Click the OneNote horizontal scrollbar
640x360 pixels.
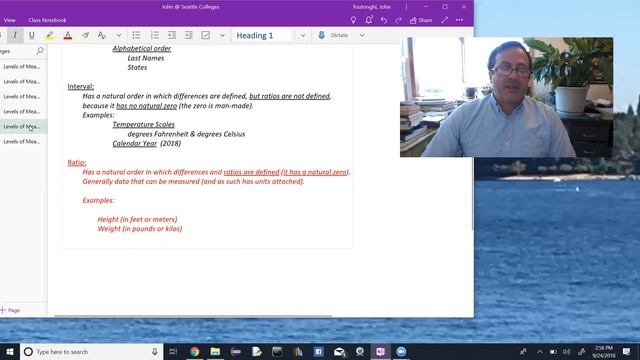click(193, 316)
